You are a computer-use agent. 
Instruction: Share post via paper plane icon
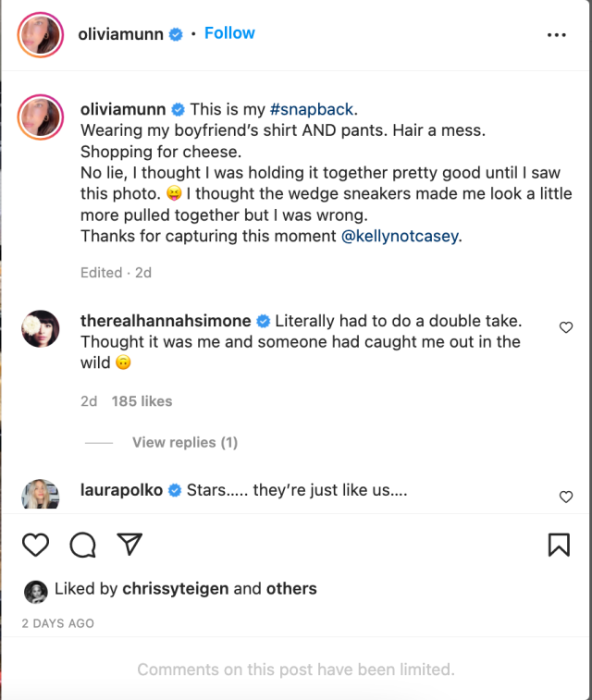pos(129,545)
